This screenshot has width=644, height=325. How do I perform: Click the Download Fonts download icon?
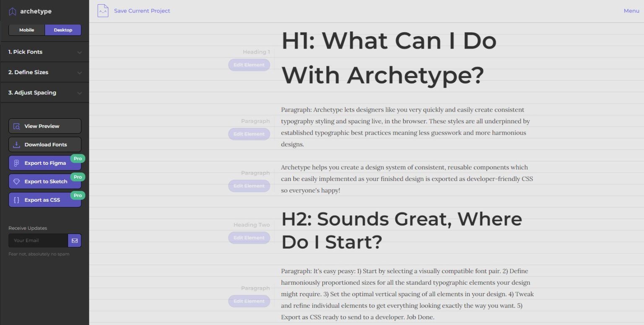click(16, 144)
